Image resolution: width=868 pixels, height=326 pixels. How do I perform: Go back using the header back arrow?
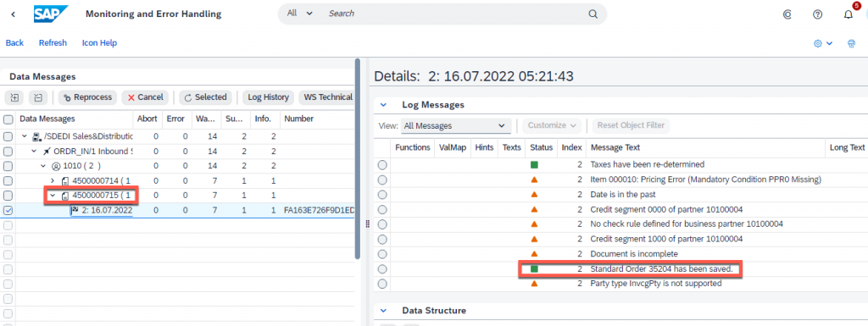click(14, 14)
